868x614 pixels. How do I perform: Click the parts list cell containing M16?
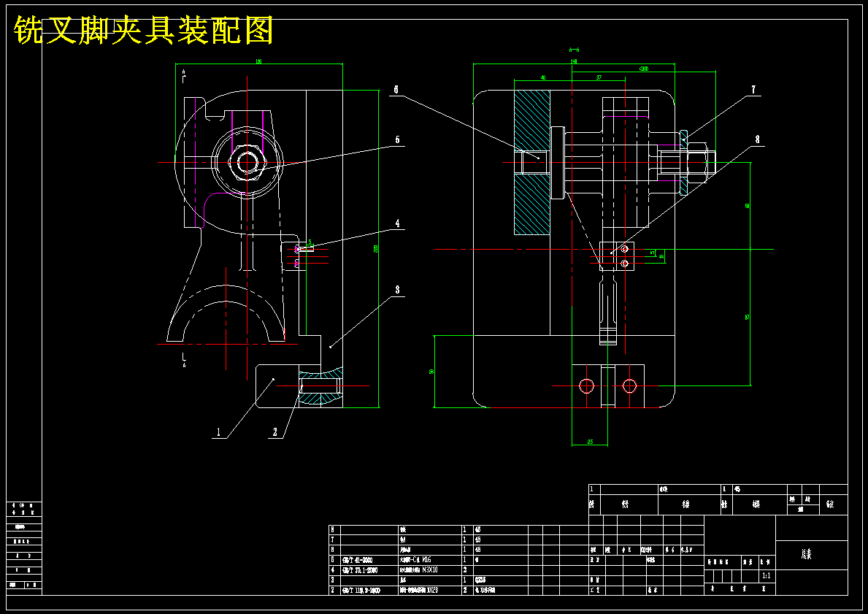[430, 560]
